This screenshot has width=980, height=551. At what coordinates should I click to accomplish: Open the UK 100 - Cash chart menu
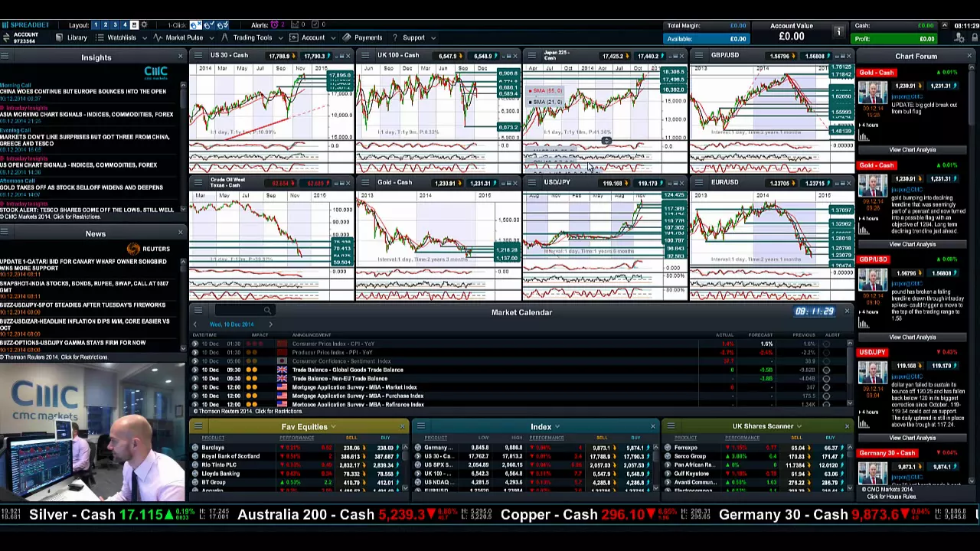[364, 56]
